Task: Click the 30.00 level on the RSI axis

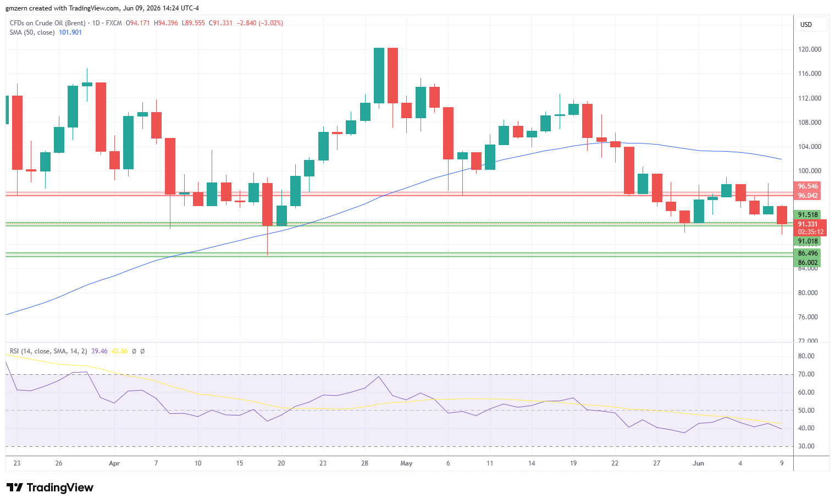Action: click(806, 446)
